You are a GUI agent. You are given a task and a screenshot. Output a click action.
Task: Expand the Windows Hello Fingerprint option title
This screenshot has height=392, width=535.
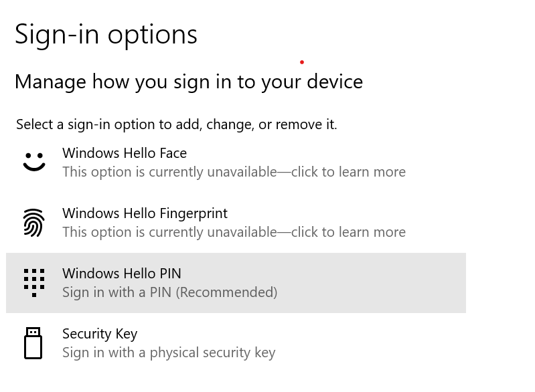145,213
